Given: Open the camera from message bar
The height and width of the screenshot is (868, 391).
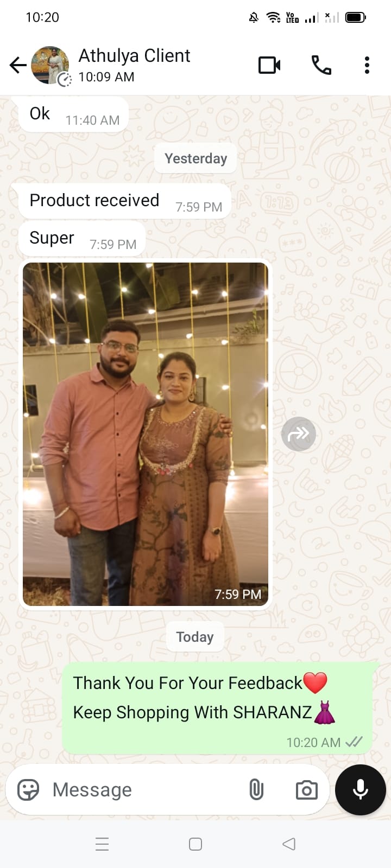Looking at the screenshot, I should pyautogui.click(x=307, y=790).
